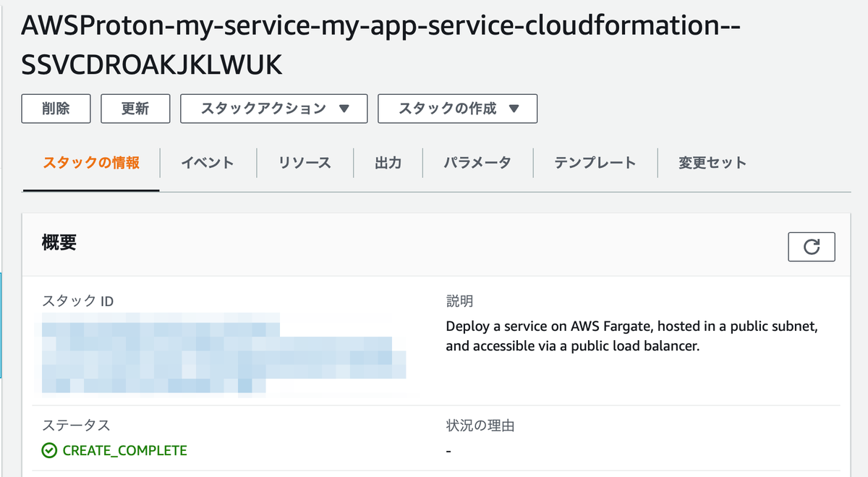Screen dimensions: 868x477
Task: Select the スタックの情報 tab
Action: click(91, 163)
